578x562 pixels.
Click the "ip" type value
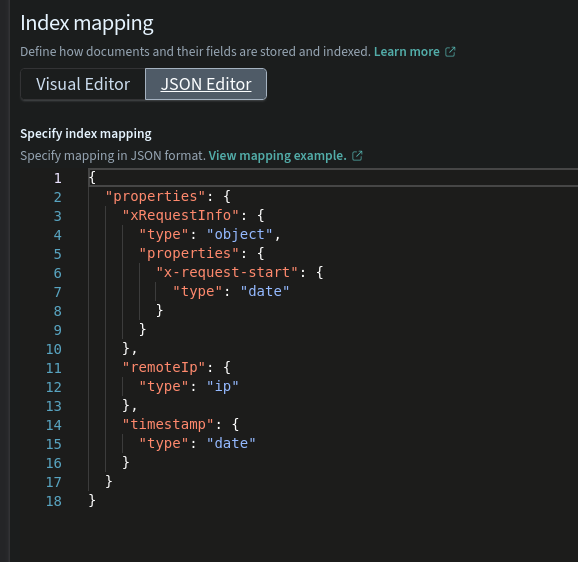(x=222, y=386)
